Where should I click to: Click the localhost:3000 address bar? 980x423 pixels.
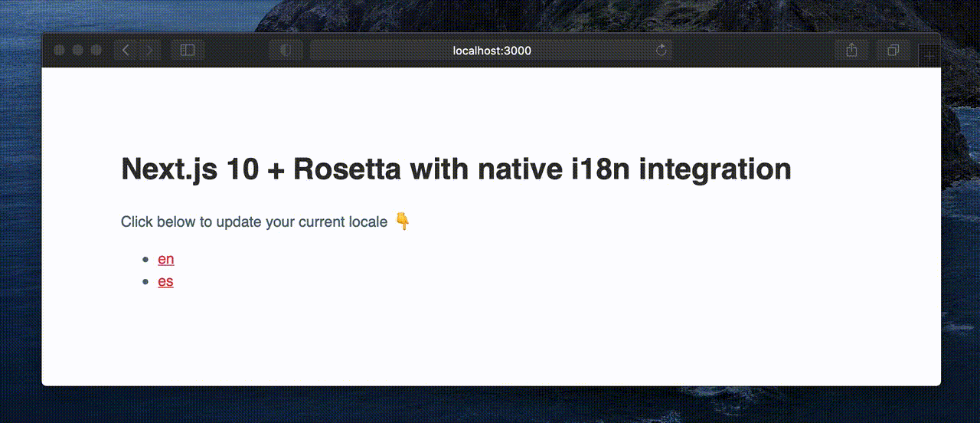point(491,51)
